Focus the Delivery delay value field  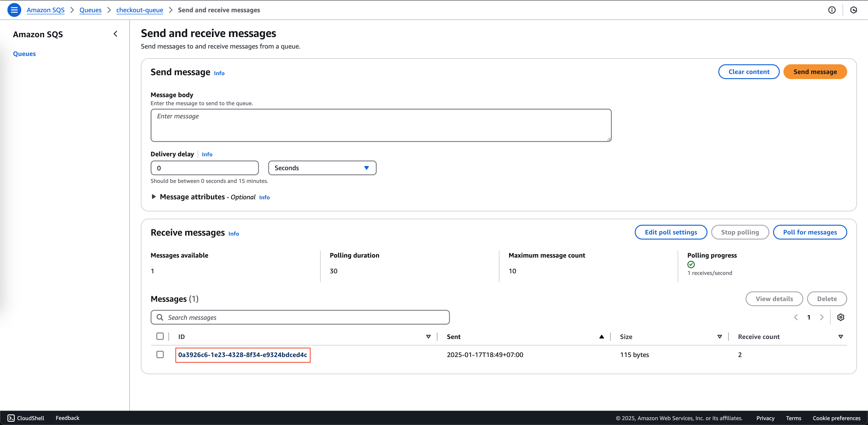click(205, 168)
